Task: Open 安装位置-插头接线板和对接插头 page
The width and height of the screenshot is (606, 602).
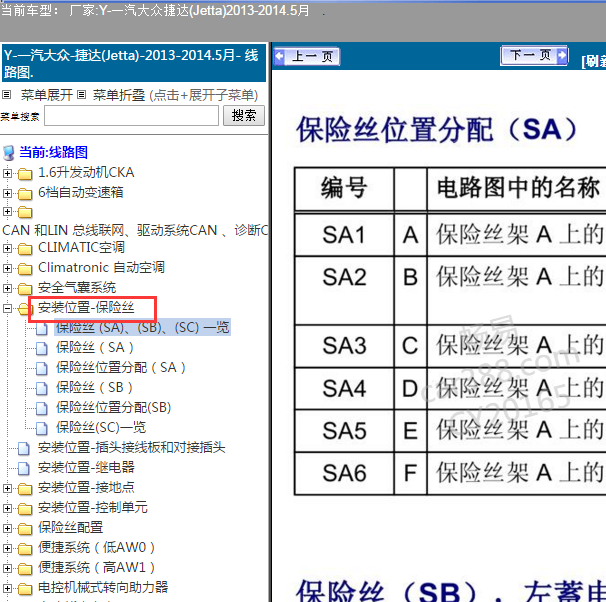Action: (x=131, y=448)
